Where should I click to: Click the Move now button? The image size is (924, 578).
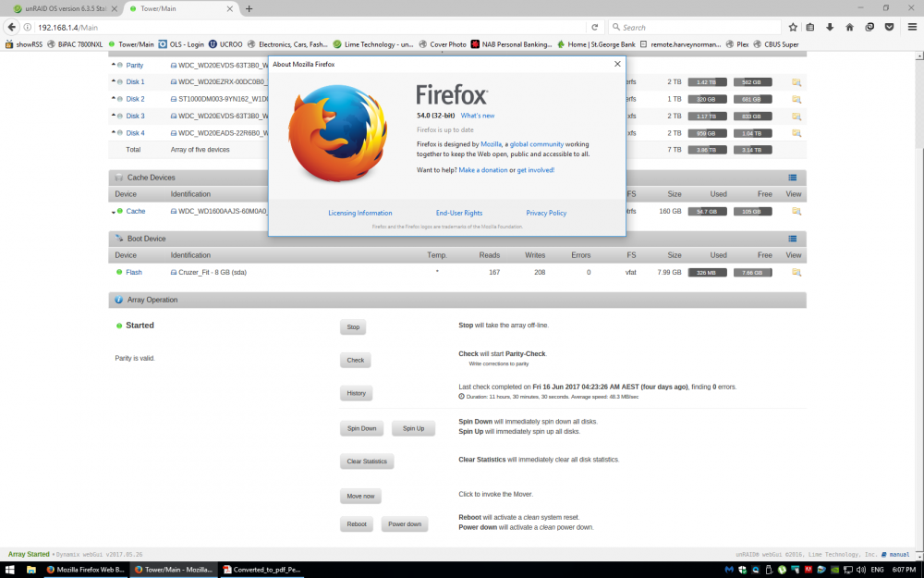[360, 497]
